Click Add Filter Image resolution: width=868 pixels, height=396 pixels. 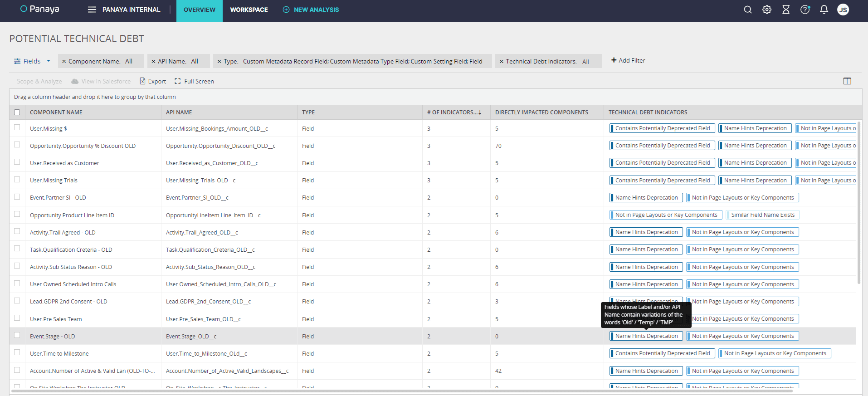pos(628,60)
